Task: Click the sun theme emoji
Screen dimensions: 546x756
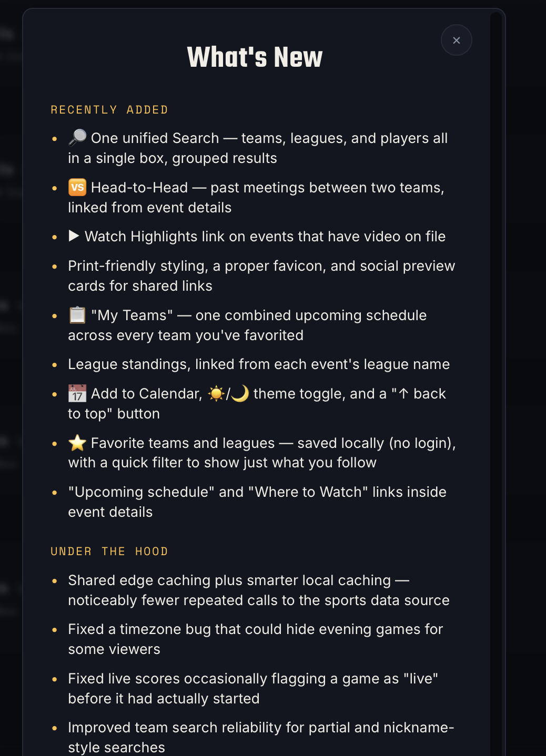Action: coord(216,393)
